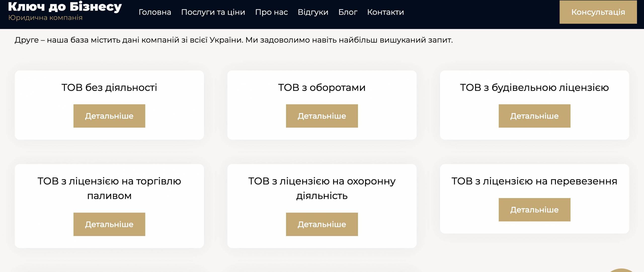
Task: Click the "ТОВ з ліцензією на торгівлю паливом" title
Action: pos(109,188)
